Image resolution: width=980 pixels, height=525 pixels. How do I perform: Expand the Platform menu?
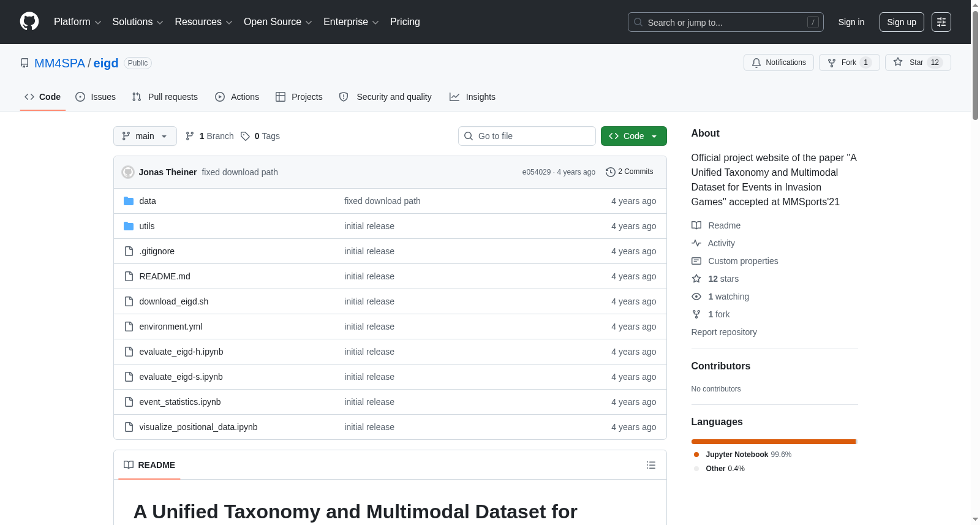click(78, 22)
